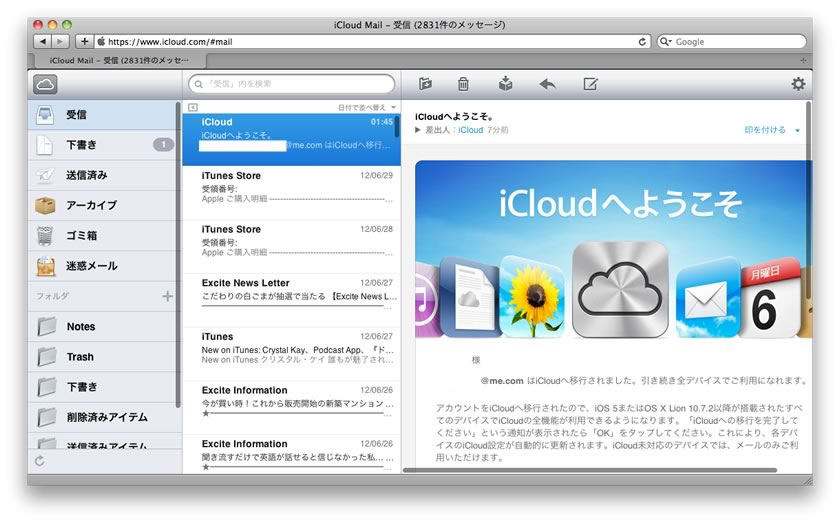Click the browser forward button
The image size is (840, 523).
(x=61, y=41)
